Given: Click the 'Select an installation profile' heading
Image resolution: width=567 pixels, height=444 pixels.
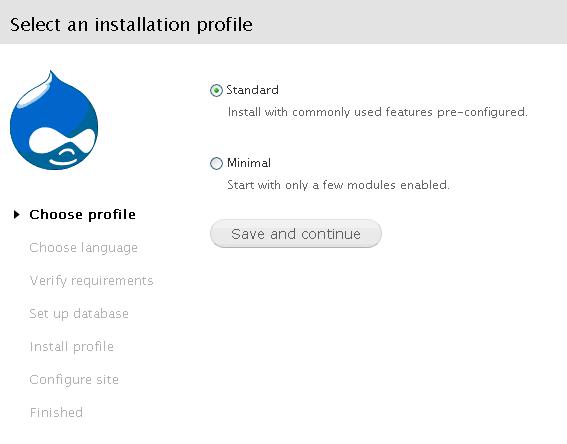Looking at the screenshot, I should tap(131, 25).
